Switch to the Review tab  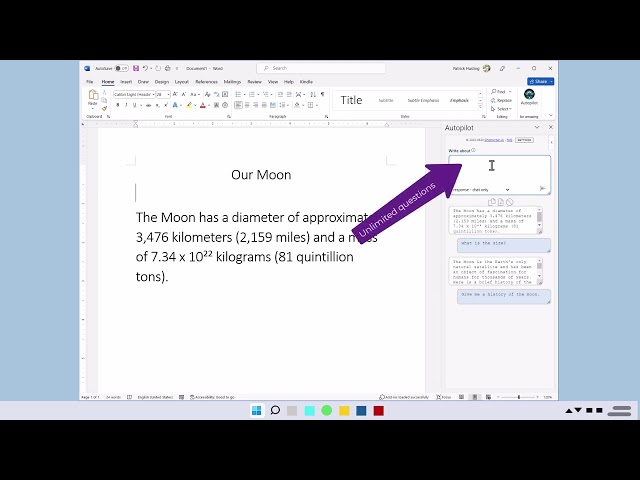click(254, 82)
